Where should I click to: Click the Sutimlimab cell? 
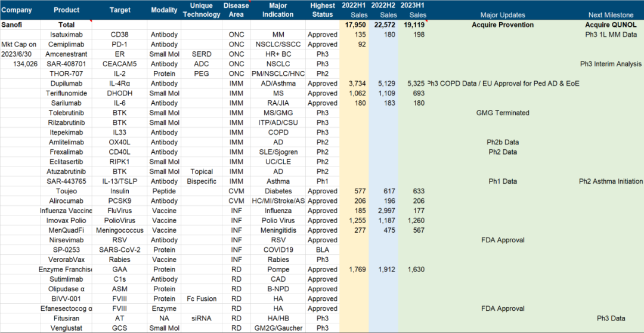click(66, 279)
